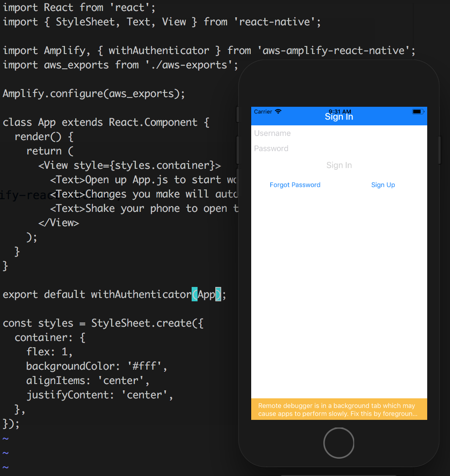This screenshot has width=450, height=476.
Task: Click the Wi-Fi status icon
Action: click(x=278, y=111)
